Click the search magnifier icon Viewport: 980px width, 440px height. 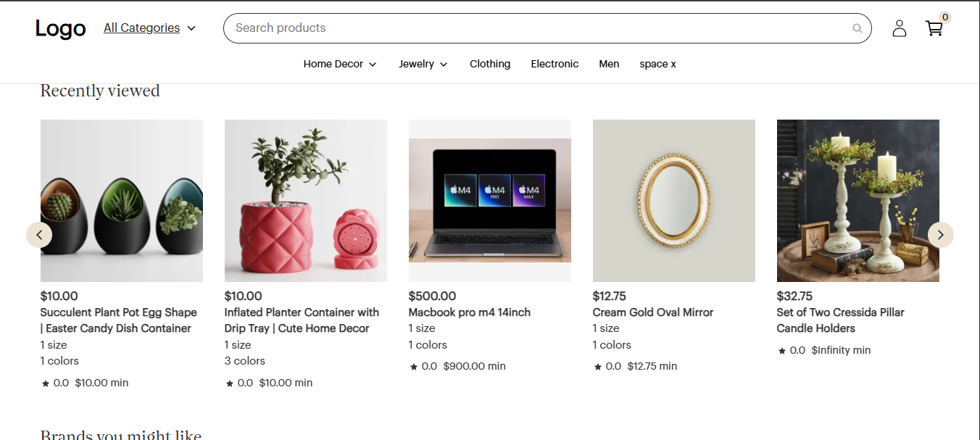(857, 28)
